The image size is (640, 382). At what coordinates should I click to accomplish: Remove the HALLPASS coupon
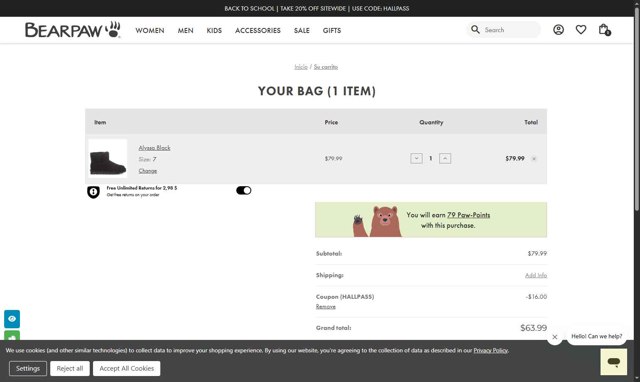pos(326,306)
